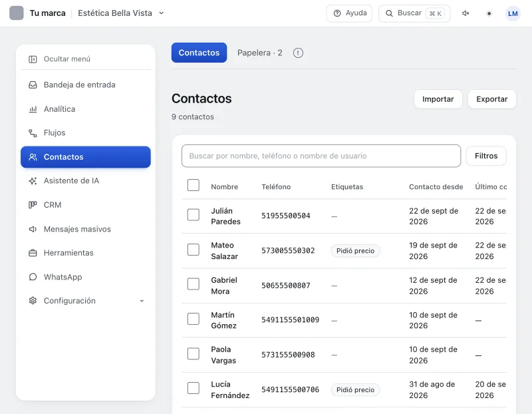Click phone number 50655500807

(286, 286)
